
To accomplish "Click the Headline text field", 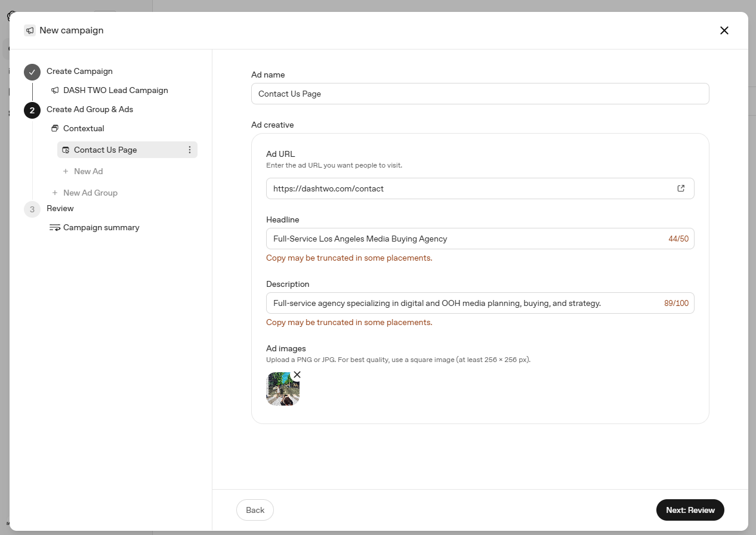I will pos(480,239).
